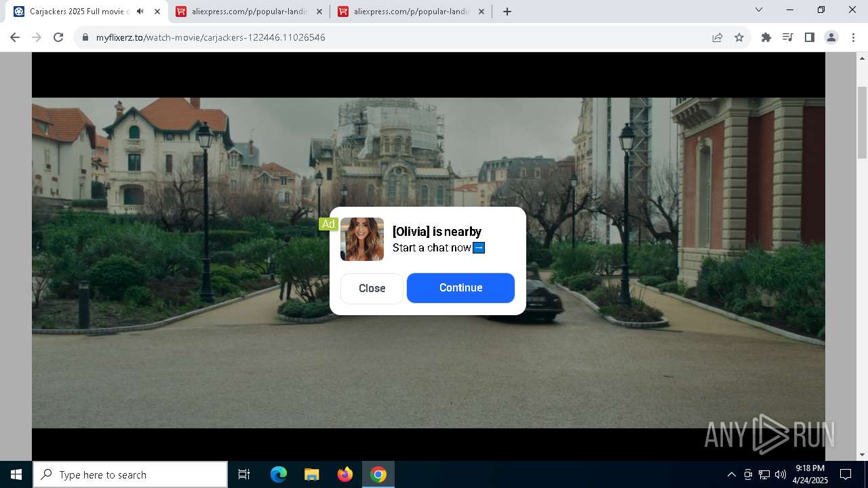Go forward to the next page
This screenshot has width=868, height=488.
(x=37, y=37)
